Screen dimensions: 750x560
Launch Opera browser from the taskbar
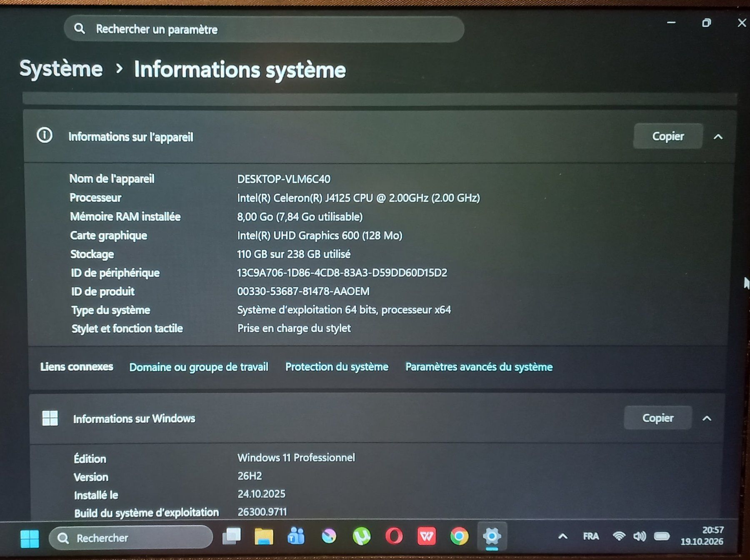click(394, 536)
